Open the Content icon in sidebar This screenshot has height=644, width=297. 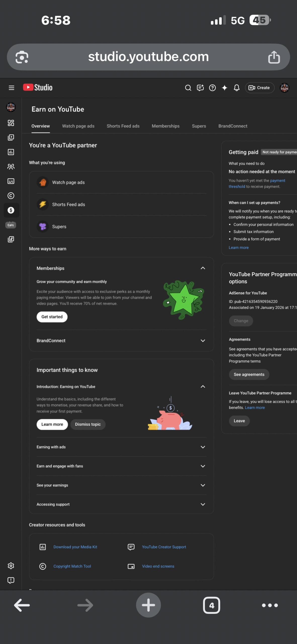point(11,137)
